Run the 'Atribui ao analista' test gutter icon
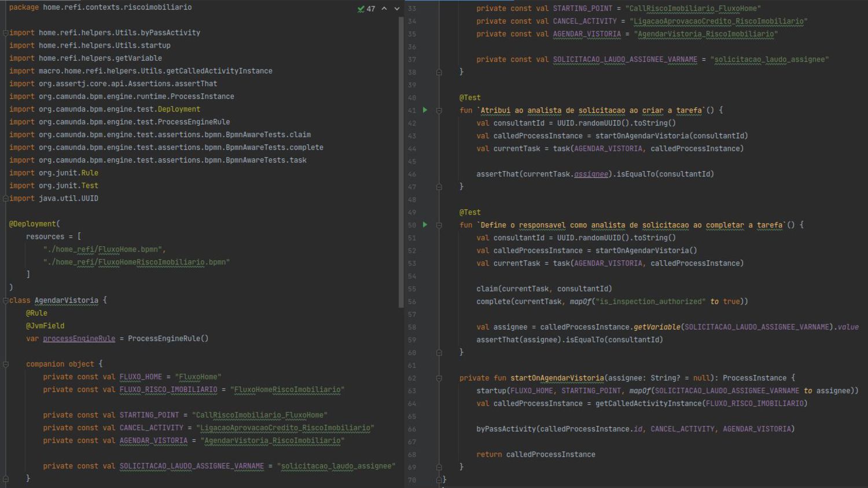The width and height of the screenshot is (868, 488). tap(425, 110)
